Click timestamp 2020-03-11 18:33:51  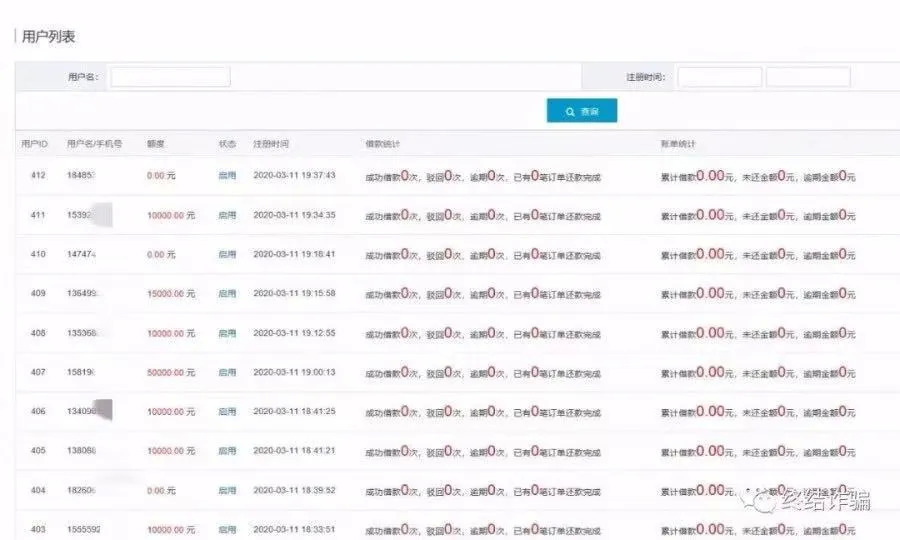point(294,529)
